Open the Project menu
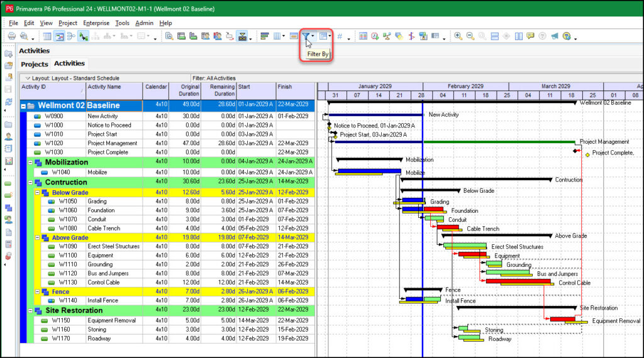 68,23
